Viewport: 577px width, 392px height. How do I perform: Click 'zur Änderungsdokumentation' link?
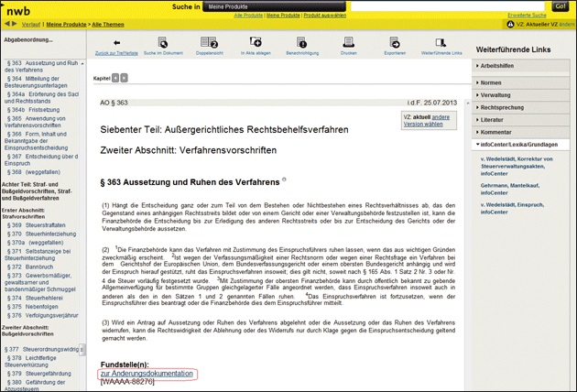point(147,374)
